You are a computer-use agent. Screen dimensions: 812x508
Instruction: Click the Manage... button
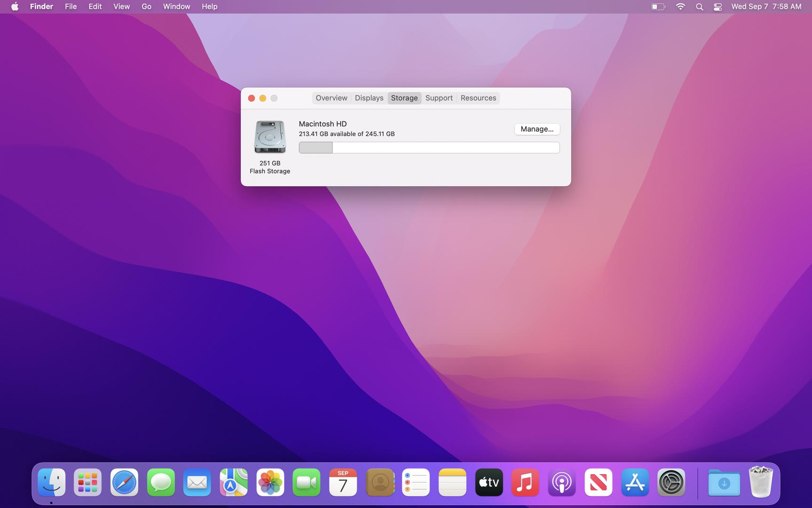[537, 129]
